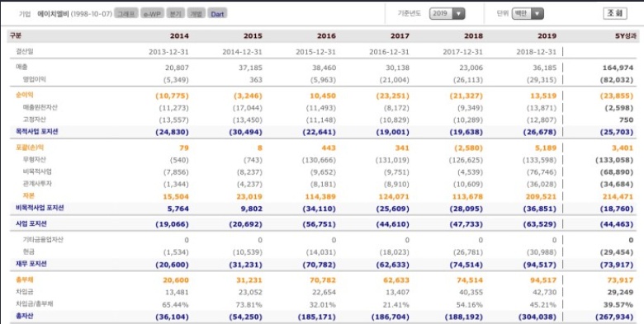The height and width of the screenshot is (324, 644).
Task: Select the 개별 button
Action: (196, 13)
